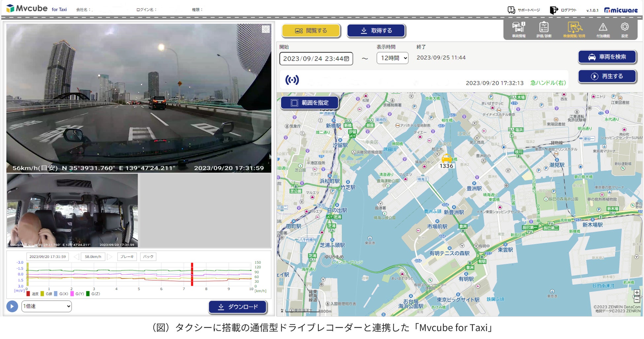The image size is (644, 339).
Task: Toggle the G(X) blue legend swatch
Action: click(x=56, y=294)
